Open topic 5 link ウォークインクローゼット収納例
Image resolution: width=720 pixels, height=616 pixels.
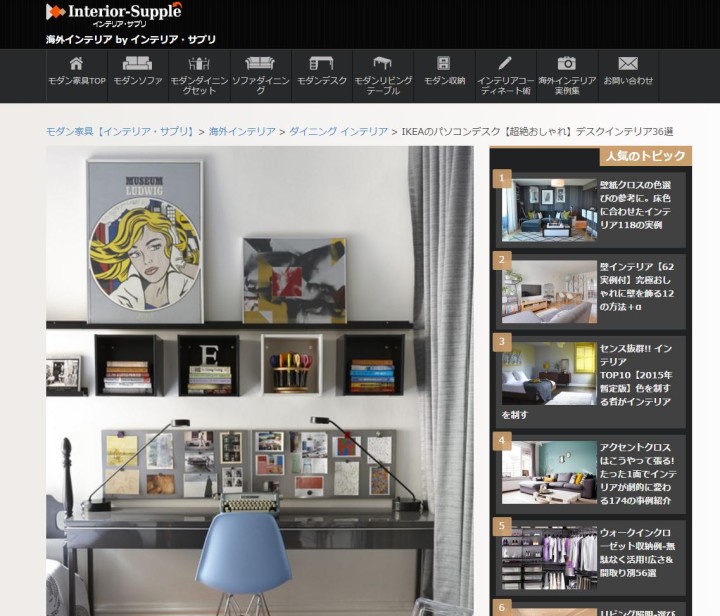tap(637, 553)
